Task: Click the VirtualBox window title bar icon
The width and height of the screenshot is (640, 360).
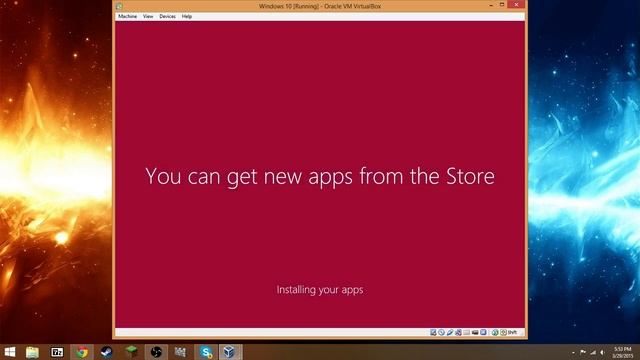Action: [x=119, y=6]
